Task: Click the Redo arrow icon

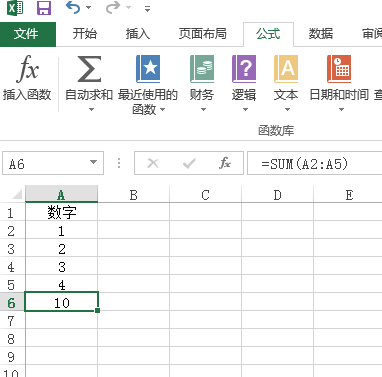Action: coord(113,7)
